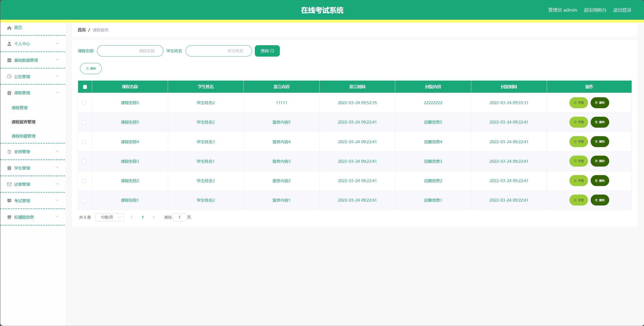This screenshot has width=644, height=326.
Task: Click 管理员 admin in header
Action: [x=562, y=10]
